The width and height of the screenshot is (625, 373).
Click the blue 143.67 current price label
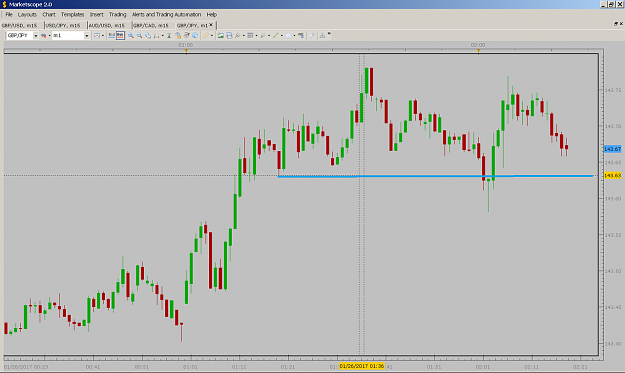tap(612, 149)
